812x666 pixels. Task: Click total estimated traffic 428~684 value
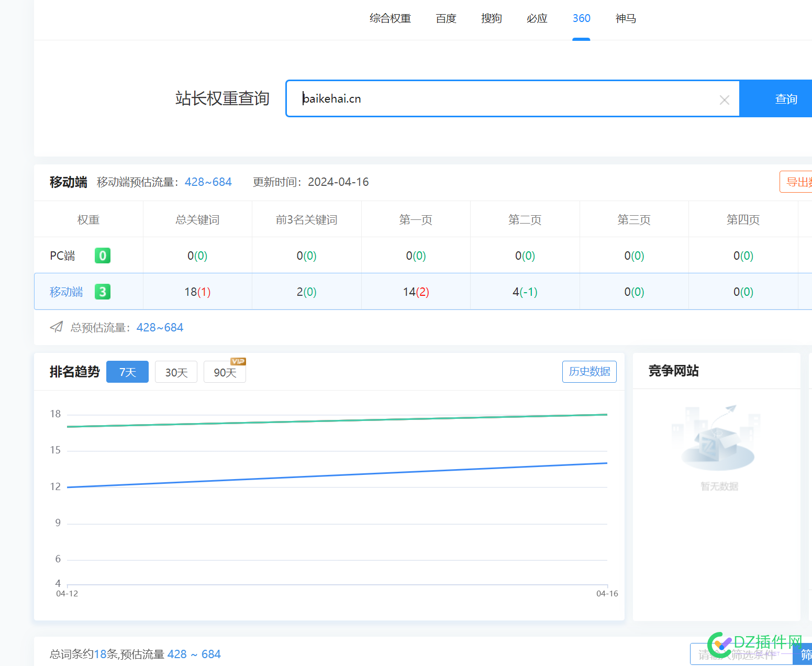click(160, 327)
